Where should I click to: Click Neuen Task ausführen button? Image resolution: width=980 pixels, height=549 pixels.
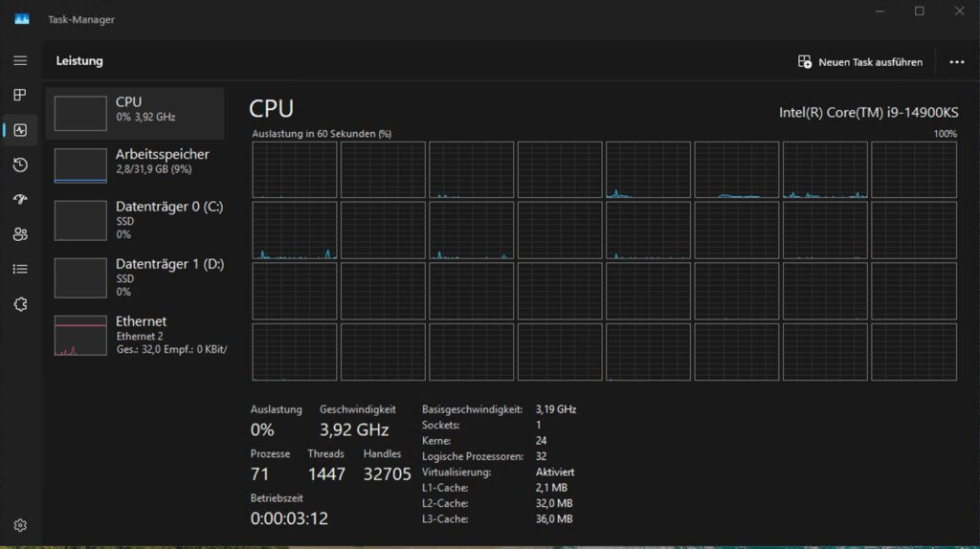(x=860, y=62)
